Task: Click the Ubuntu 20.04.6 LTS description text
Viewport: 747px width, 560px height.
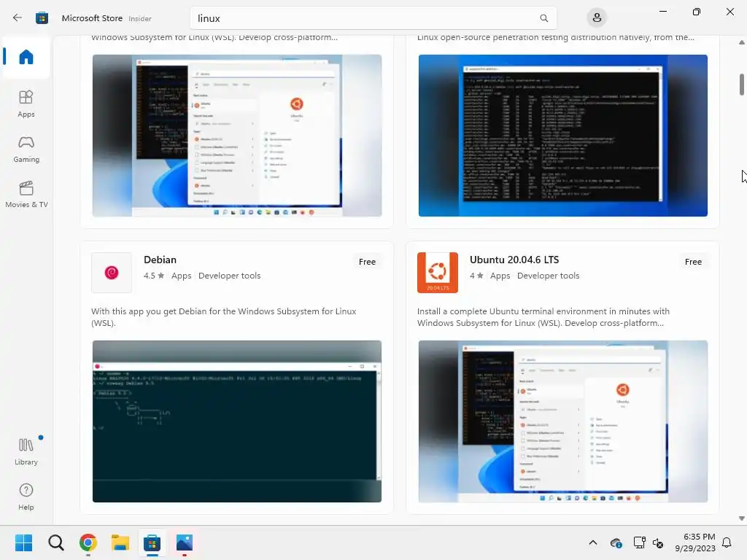Action: 543,316
